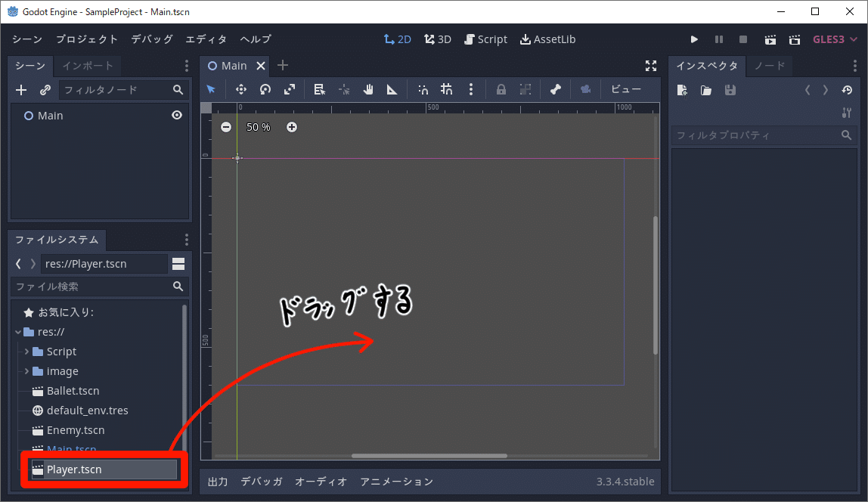Open the AssetLib screen
Image resolution: width=868 pixels, height=502 pixels.
(547, 39)
